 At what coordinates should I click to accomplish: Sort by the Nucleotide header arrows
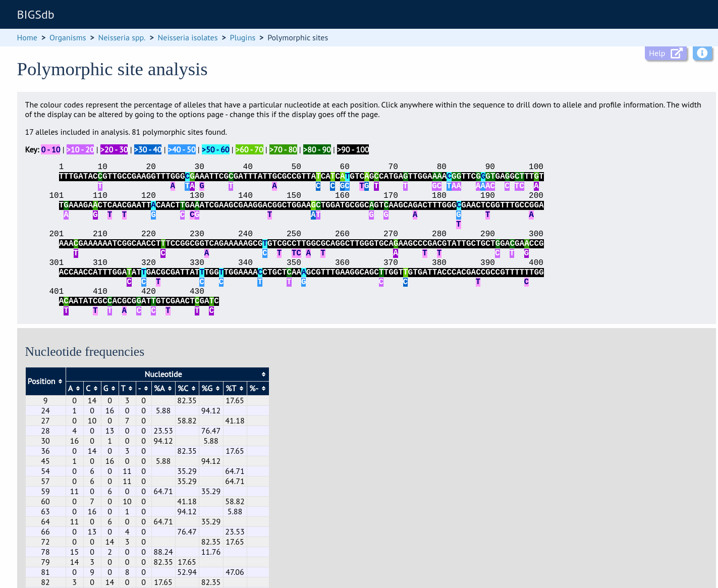(263, 375)
